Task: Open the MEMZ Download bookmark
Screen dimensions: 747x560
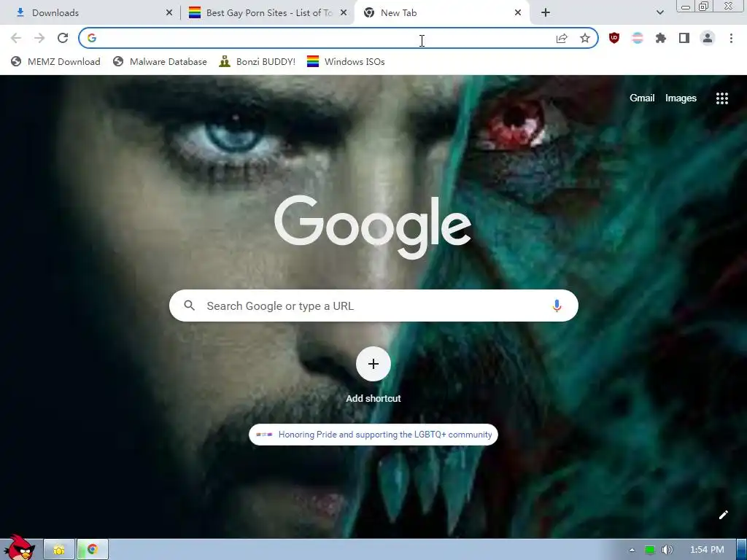Action: (55, 61)
